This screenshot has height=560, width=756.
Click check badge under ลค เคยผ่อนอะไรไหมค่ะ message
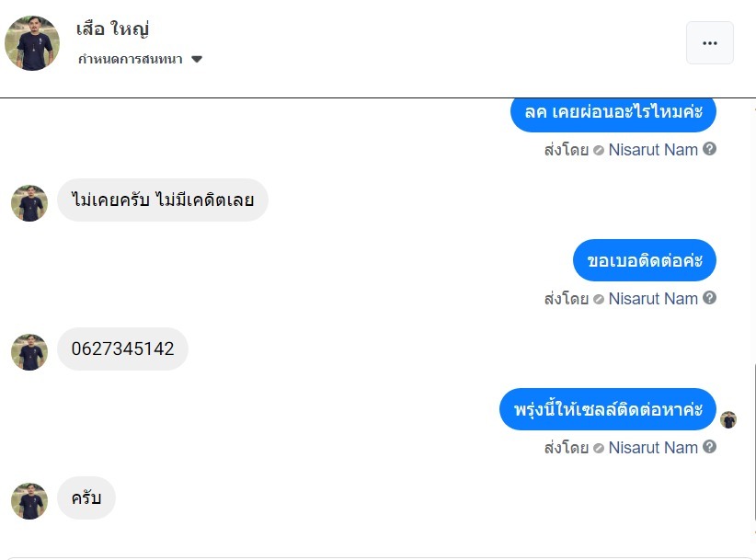pos(599,150)
